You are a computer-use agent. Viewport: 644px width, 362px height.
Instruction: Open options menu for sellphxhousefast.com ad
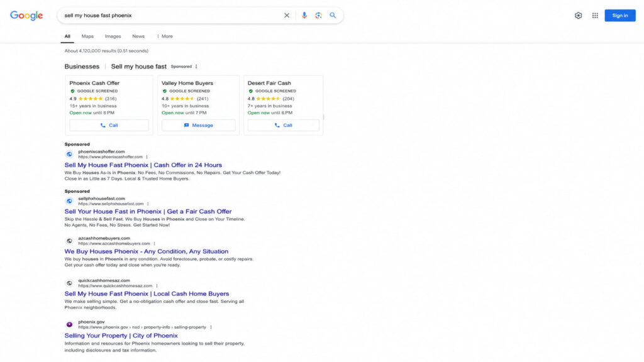click(148, 204)
